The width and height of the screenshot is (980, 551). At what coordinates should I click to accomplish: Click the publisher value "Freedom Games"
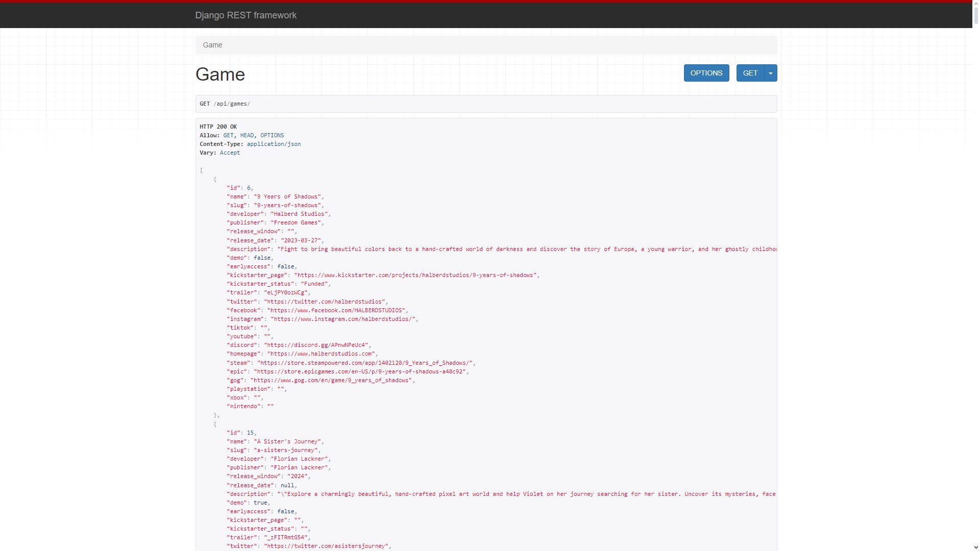tap(296, 222)
